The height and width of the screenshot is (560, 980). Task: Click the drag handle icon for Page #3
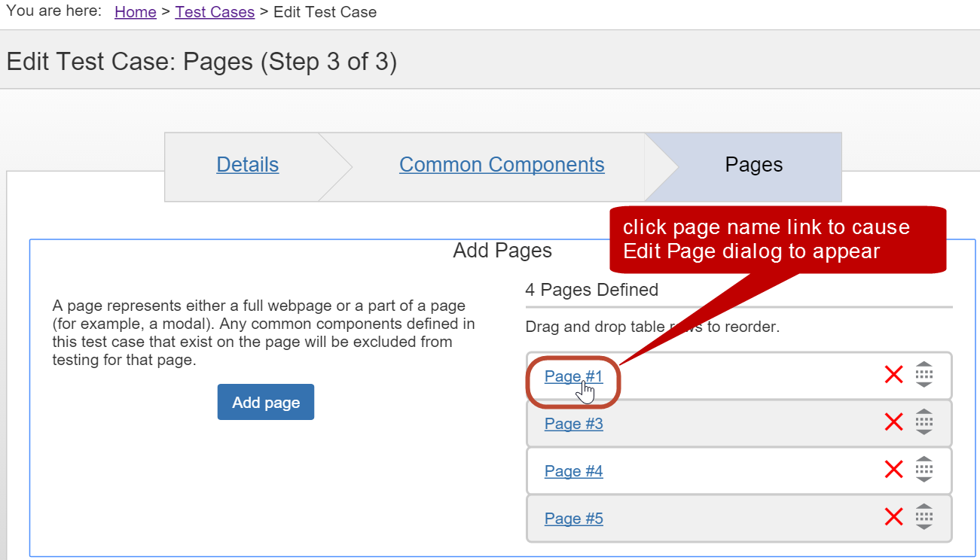pyautogui.click(x=924, y=422)
